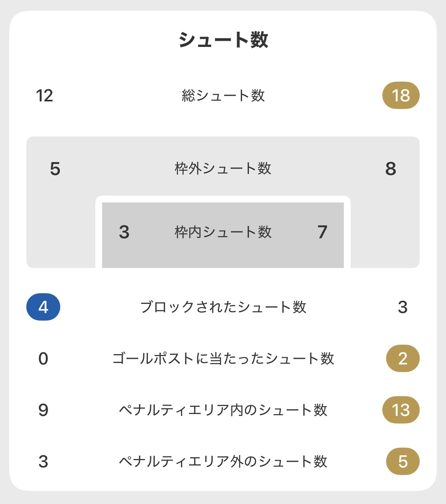Click the gold 13 badge

pyautogui.click(x=401, y=410)
